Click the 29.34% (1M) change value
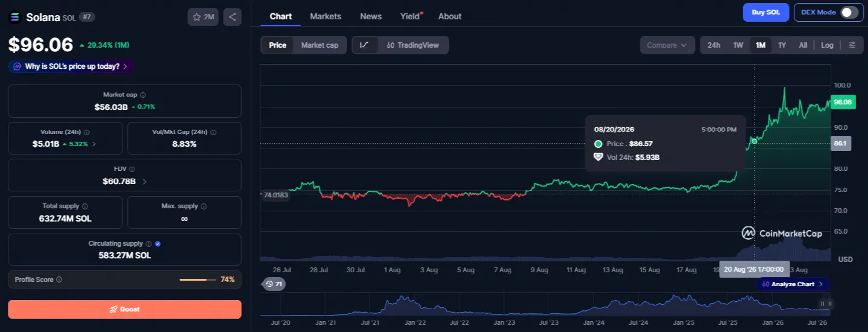Viewport: 868px width, 332px height. click(108, 45)
